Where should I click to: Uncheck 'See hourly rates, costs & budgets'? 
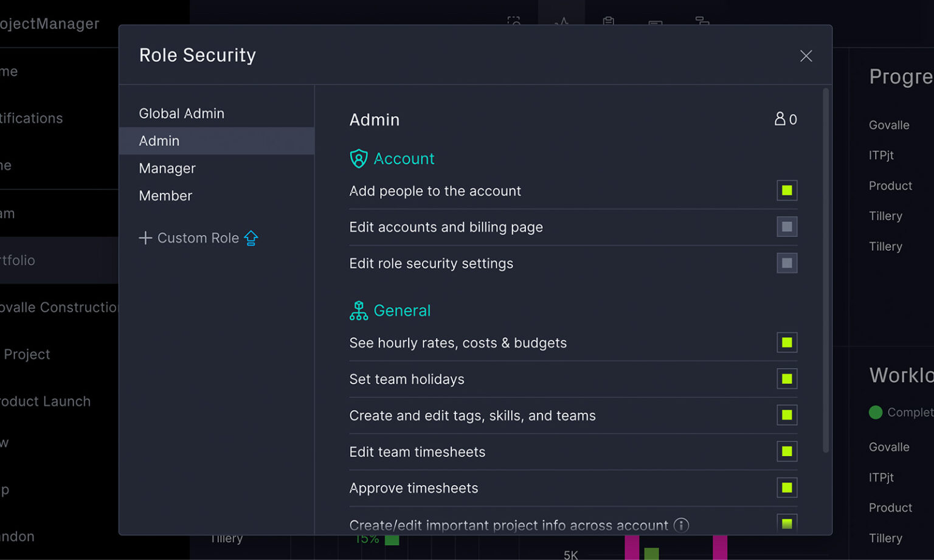787,342
